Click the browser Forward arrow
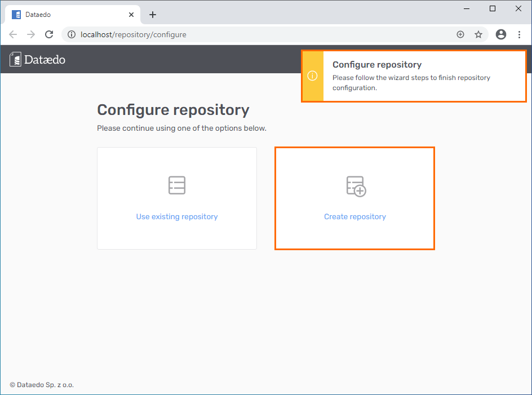532x395 pixels. (31, 34)
